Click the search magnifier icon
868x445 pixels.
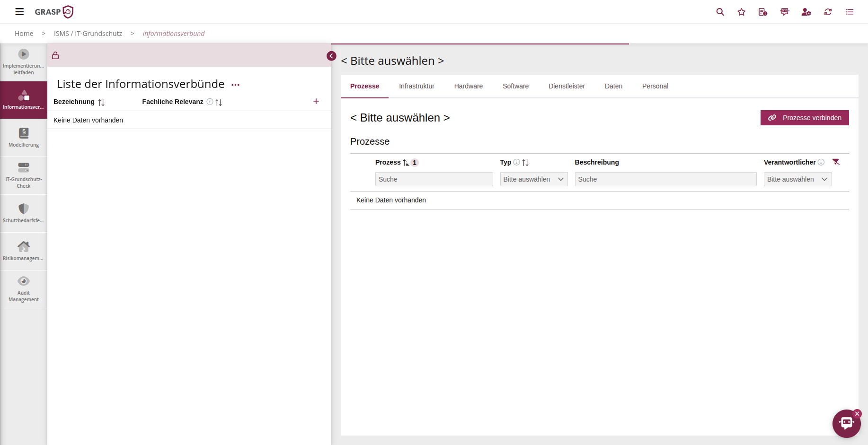pyautogui.click(x=720, y=12)
